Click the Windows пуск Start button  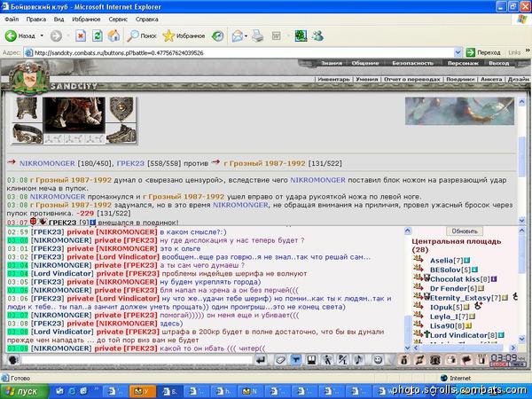pos(24,391)
